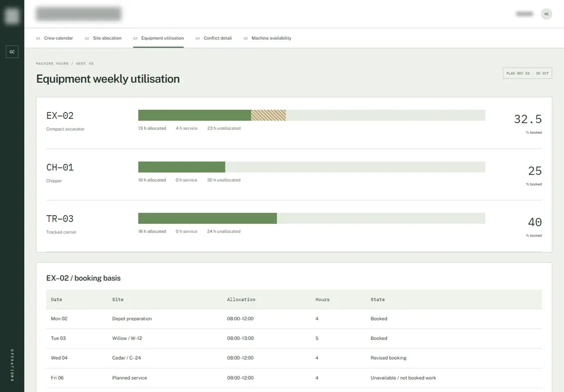
Task: Click the Hours column header
Action: pos(323,300)
